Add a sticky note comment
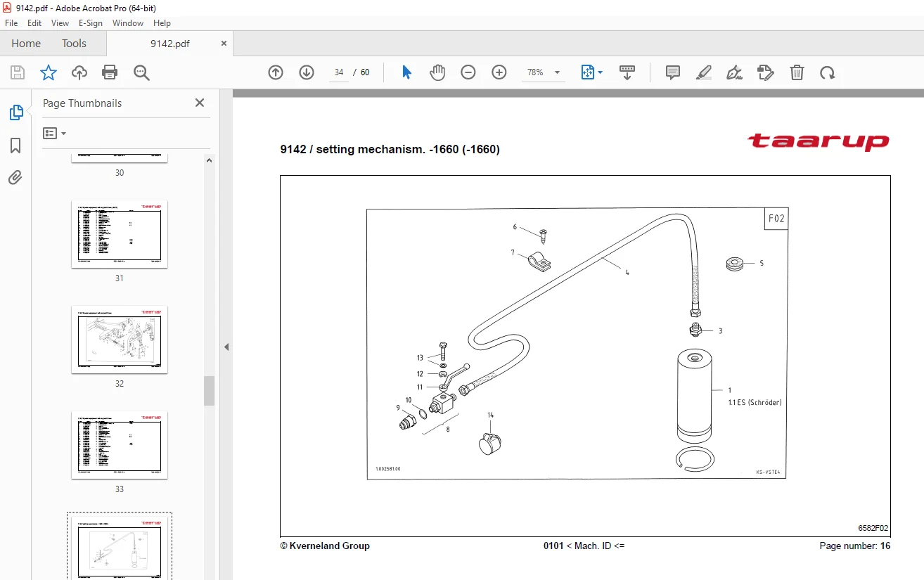The height and width of the screenshot is (580, 924). point(673,72)
